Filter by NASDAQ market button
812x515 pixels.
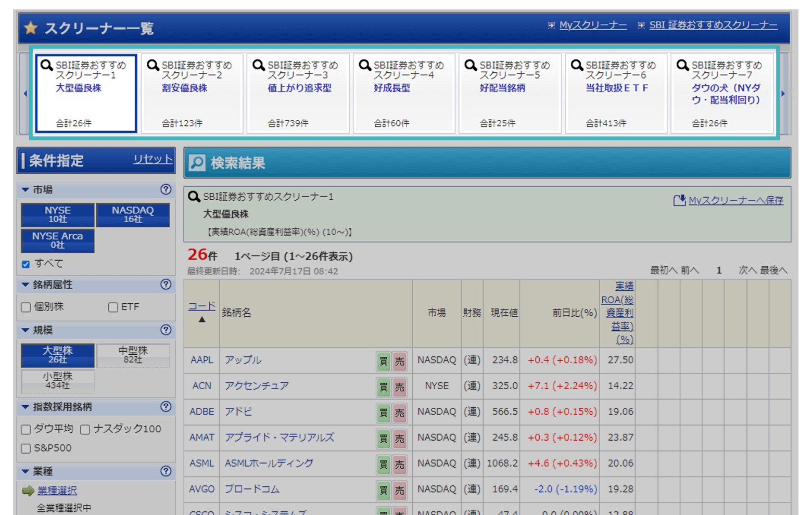(133, 214)
